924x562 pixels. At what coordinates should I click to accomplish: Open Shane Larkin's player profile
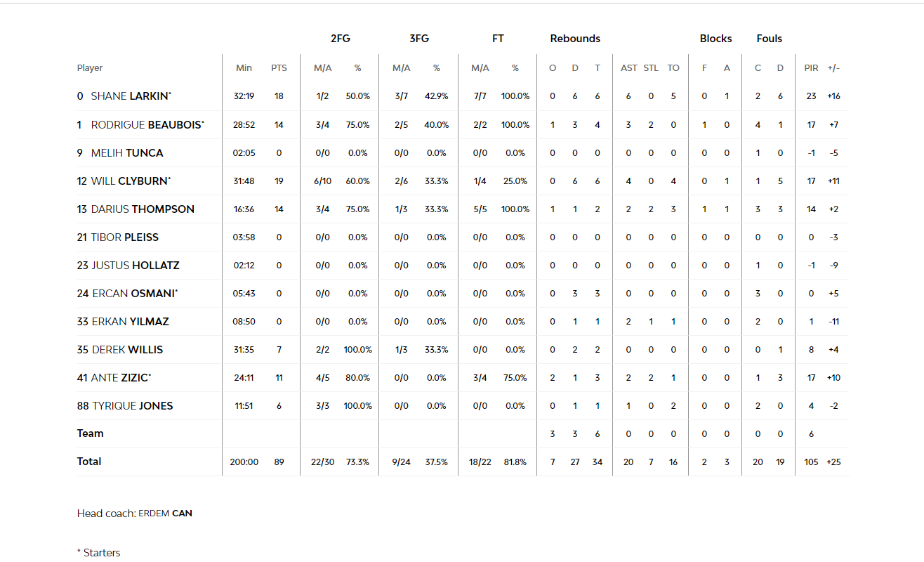pyautogui.click(x=131, y=96)
